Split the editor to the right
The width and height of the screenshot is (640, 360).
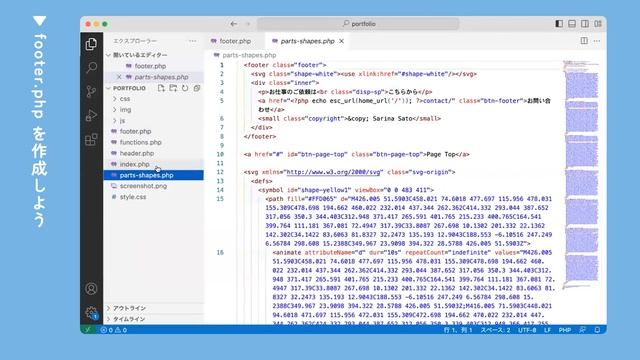[x=584, y=41]
